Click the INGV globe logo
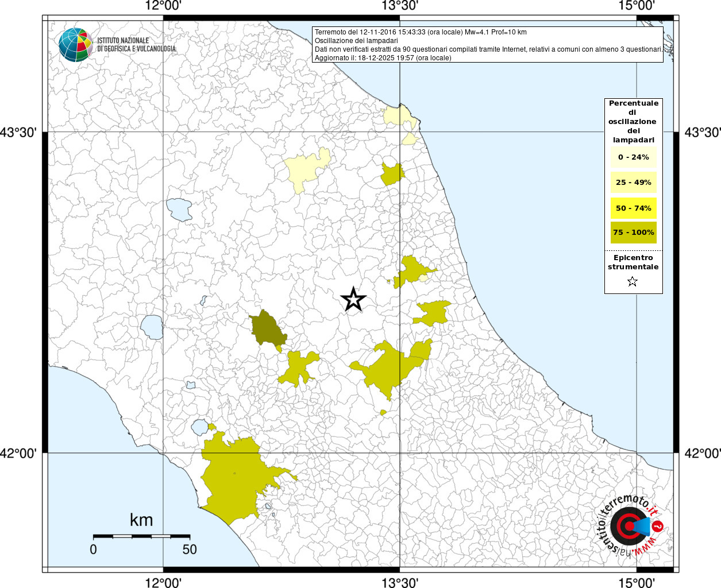The width and height of the screenshot is (721, 588). click(75, 44)
